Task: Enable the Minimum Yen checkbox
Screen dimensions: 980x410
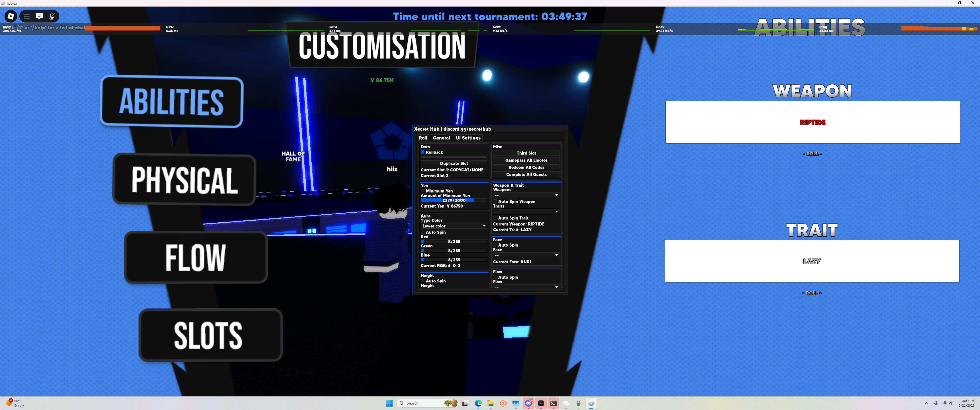Action: tap(422, 191)
